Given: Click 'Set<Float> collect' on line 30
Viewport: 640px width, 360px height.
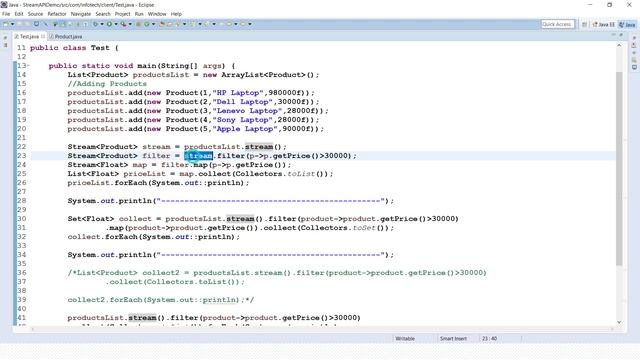Looking at the screenshot, I should pos(109,219).
